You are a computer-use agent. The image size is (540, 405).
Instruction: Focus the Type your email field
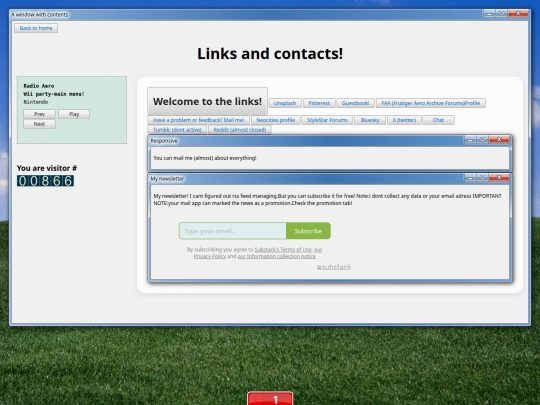232,231
